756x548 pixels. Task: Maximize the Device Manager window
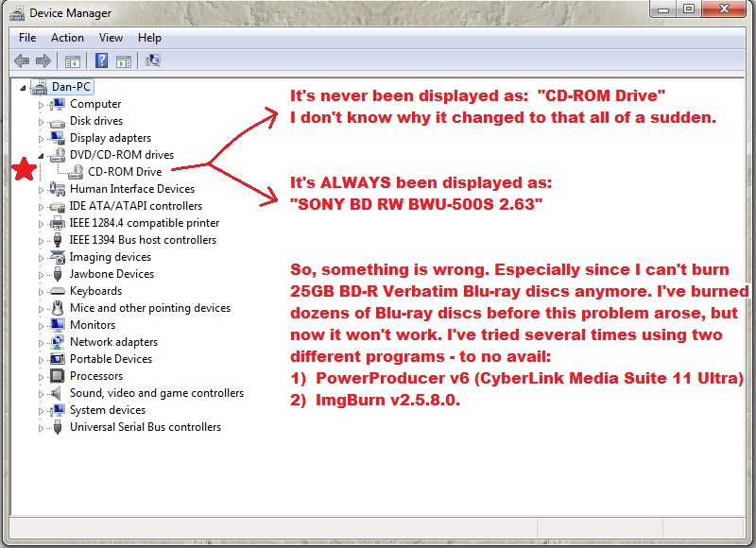(x=689, y=9)
